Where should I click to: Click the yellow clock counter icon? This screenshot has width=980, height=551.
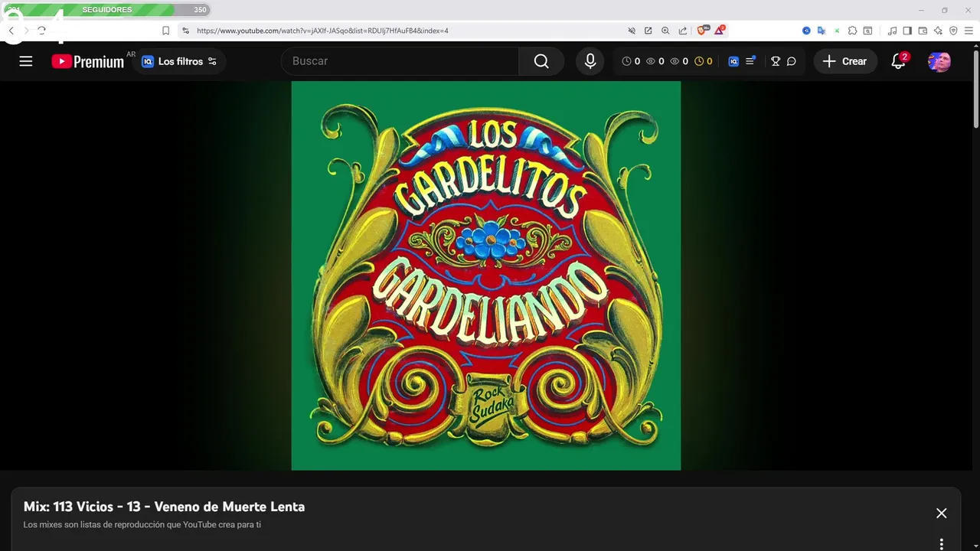tap(699, 61)
